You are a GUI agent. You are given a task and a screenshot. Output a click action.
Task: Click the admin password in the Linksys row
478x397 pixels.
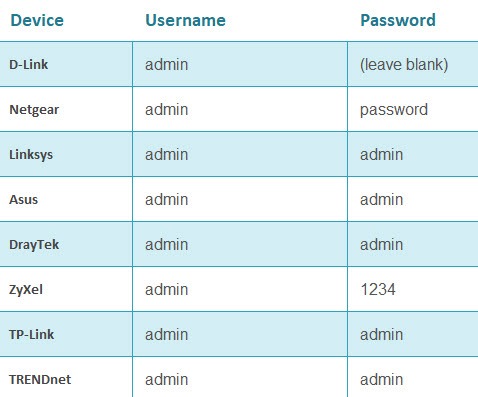pos(381,154)
